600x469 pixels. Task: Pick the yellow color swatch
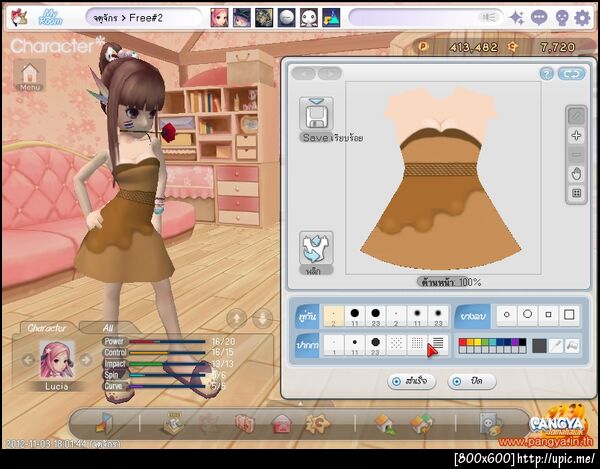[478, 342]
